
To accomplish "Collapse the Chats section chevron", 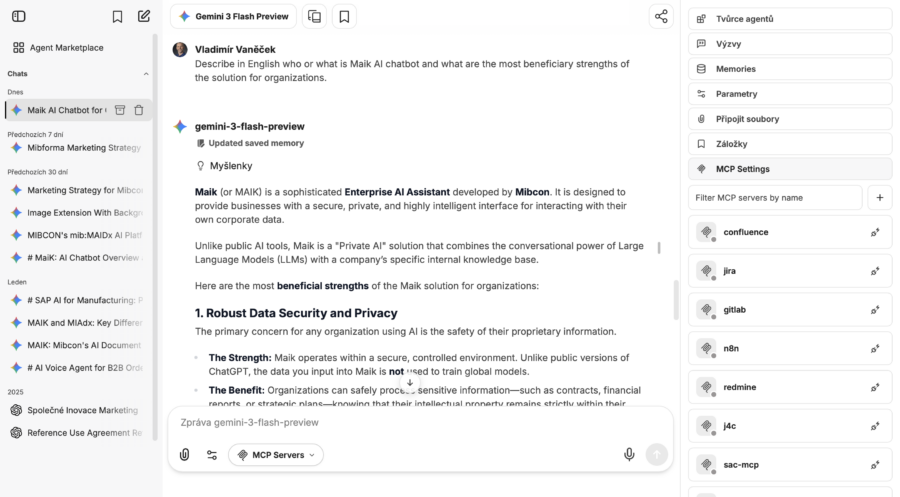I will 146,74.
